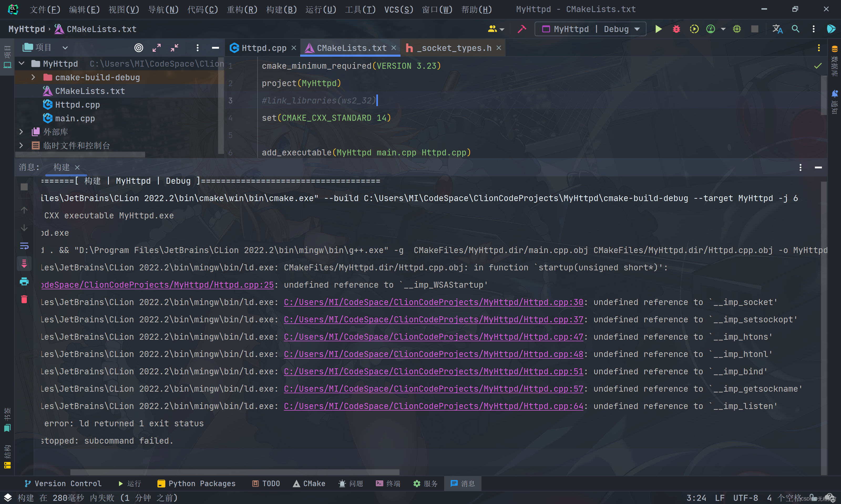Toggle the Messages tool window button
This screenshot has width=841, height=504.
pyautogui.click(x=462, y=483)
